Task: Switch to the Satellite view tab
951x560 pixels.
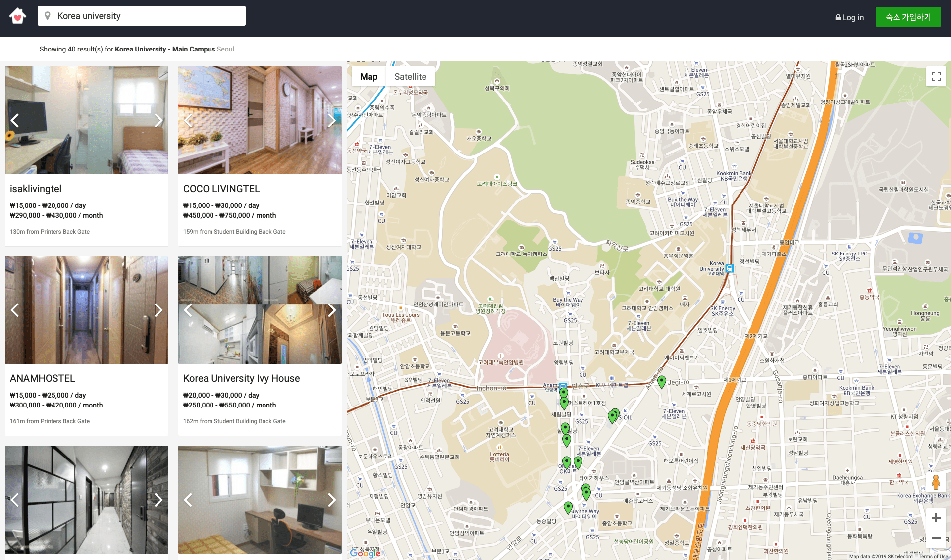Action: coord(410,77)
